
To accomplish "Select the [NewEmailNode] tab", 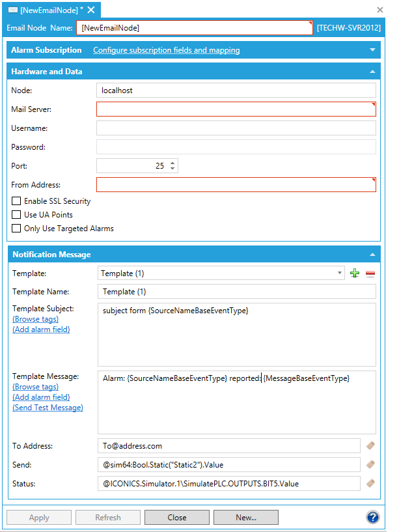I will coord(47,10).
